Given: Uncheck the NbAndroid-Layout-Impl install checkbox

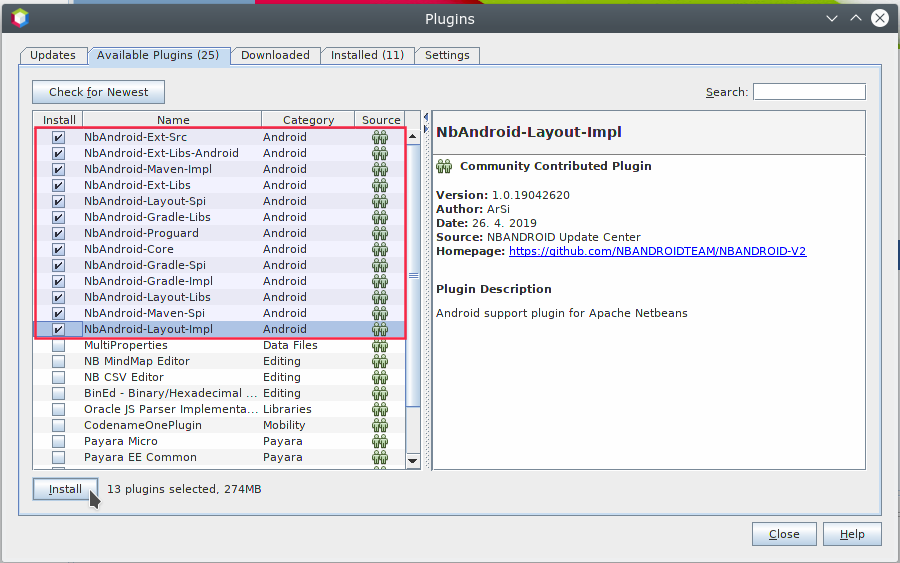Looking at the screenshot, I should 58,329.
